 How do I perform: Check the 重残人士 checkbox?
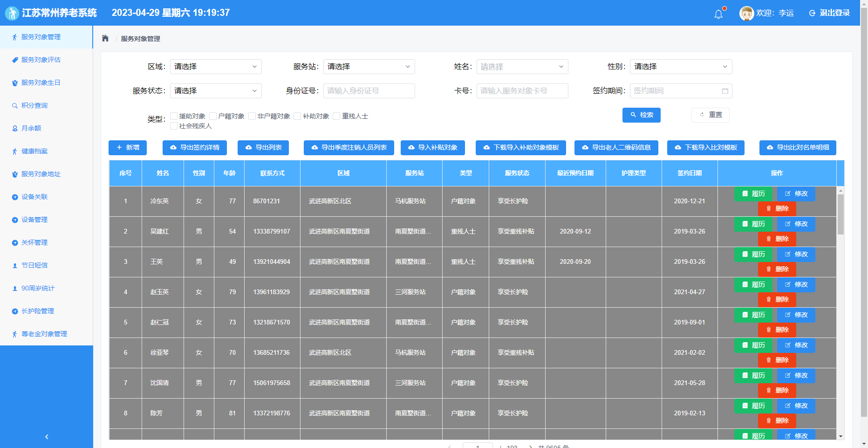336,116
